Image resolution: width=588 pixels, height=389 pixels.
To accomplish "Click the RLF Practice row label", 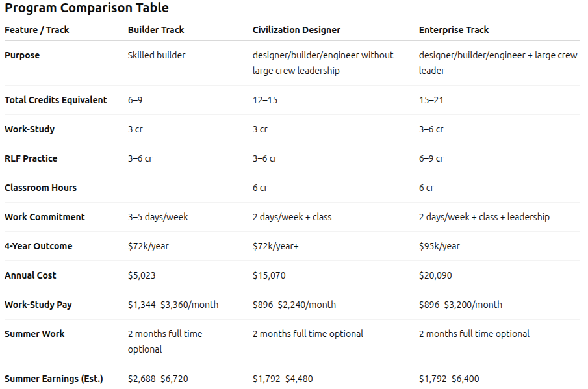I will pyautogui.click(x=31, y=158).
